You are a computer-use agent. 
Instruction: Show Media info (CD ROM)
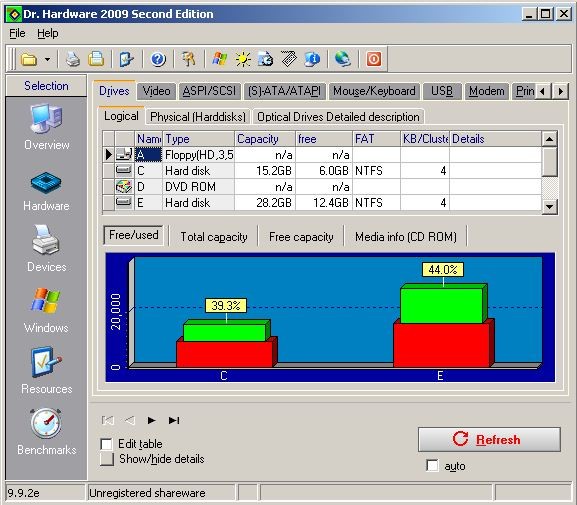tap(406, 237)
